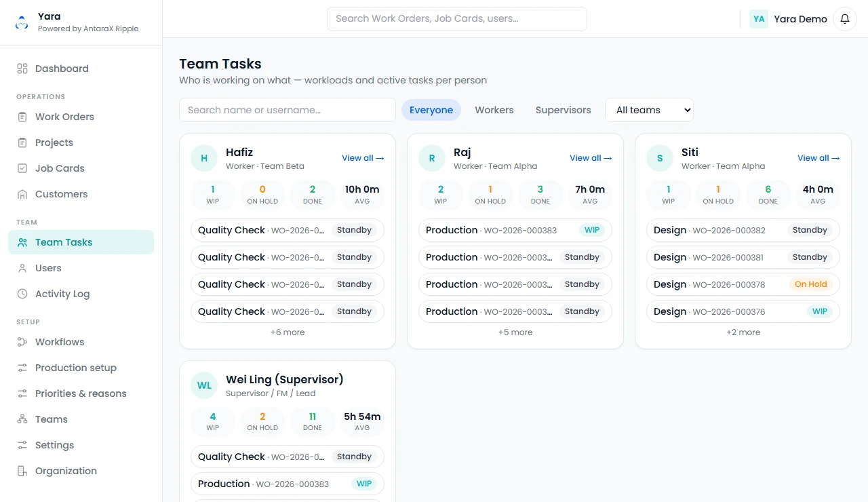Viewport: 868px width, 502px height.
Task: Open Siti's Design WO-2026-000376 WIP task
Action: point(743,311)
